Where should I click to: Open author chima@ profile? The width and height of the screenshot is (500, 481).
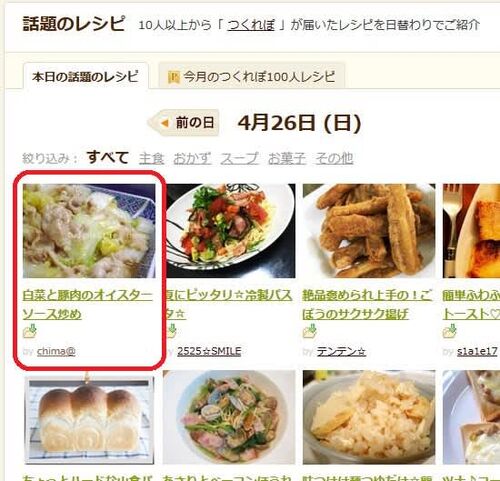click(56, 351)
